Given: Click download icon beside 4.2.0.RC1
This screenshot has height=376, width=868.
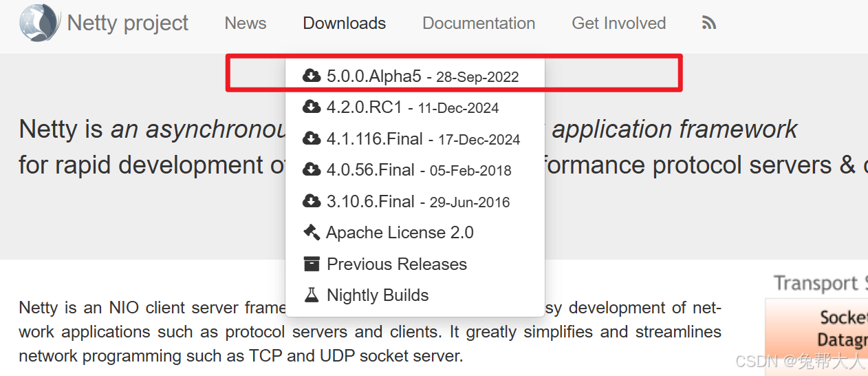Looking at the screenshot, I should 312,107.
